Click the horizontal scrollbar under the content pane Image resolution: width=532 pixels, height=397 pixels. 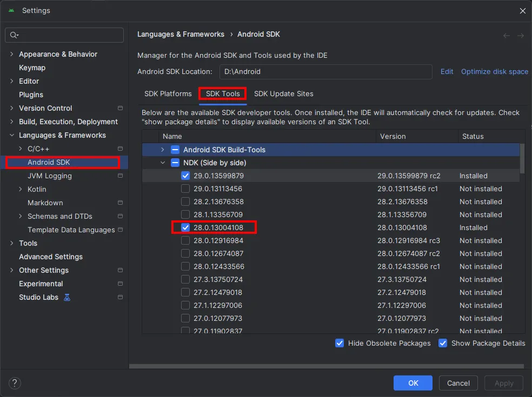coord(327,366)
